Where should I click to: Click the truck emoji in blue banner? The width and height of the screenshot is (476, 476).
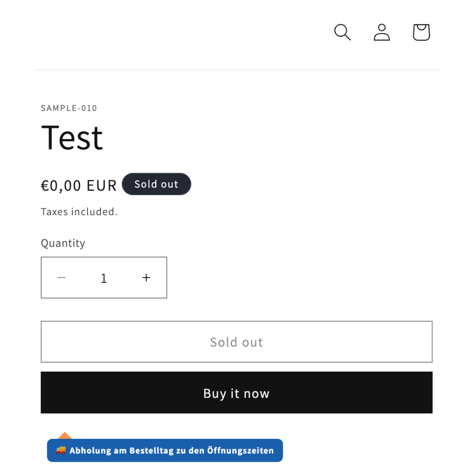point(61,450)
